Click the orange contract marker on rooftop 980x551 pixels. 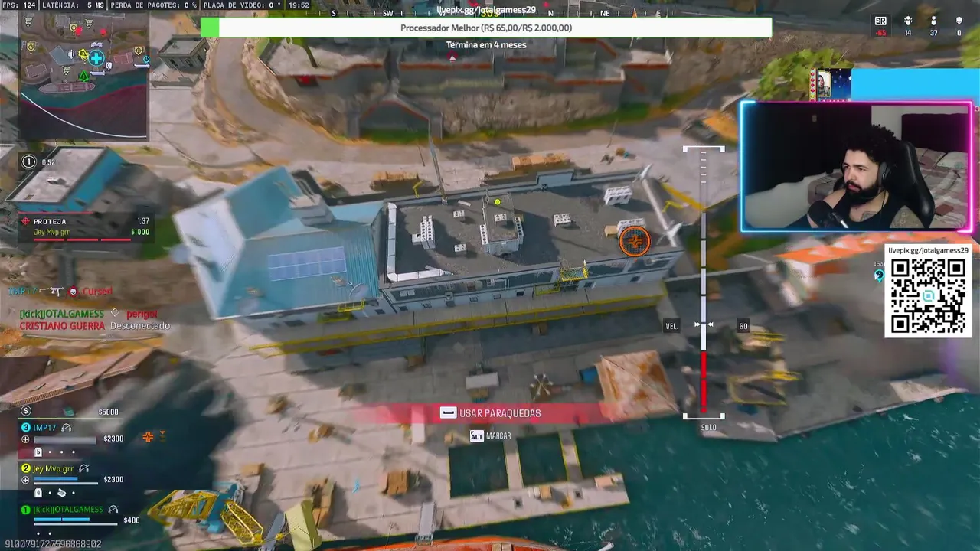click(x=634, y=242)
